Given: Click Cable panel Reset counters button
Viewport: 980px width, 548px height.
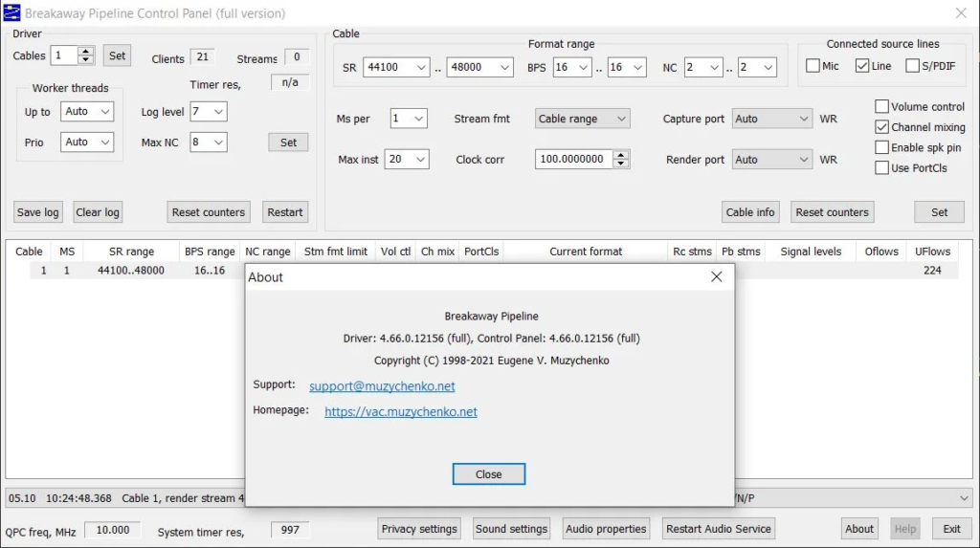Looking at the screenshot, I should click(832, 212).
